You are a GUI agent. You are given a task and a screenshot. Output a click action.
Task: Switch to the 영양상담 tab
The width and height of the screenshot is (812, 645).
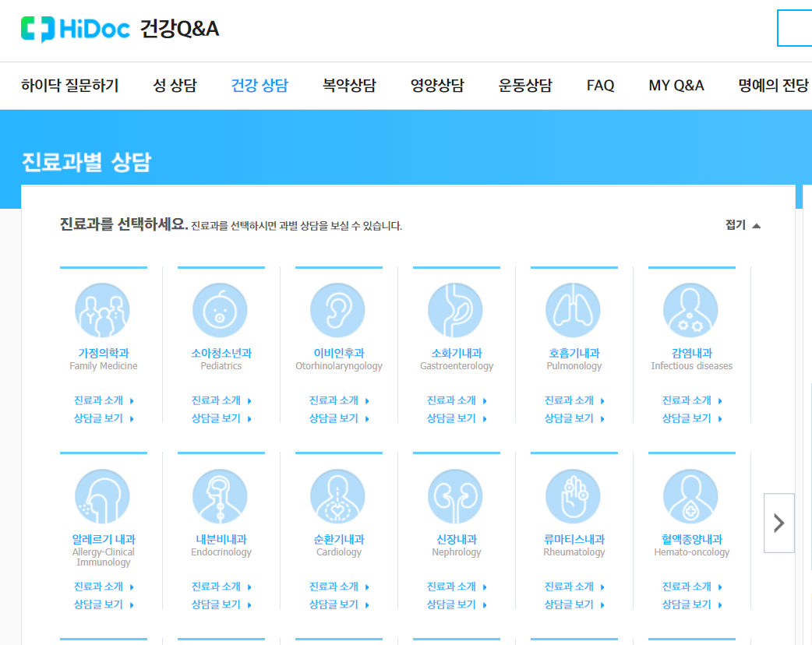pyautogui.click(x=436, y=86)
